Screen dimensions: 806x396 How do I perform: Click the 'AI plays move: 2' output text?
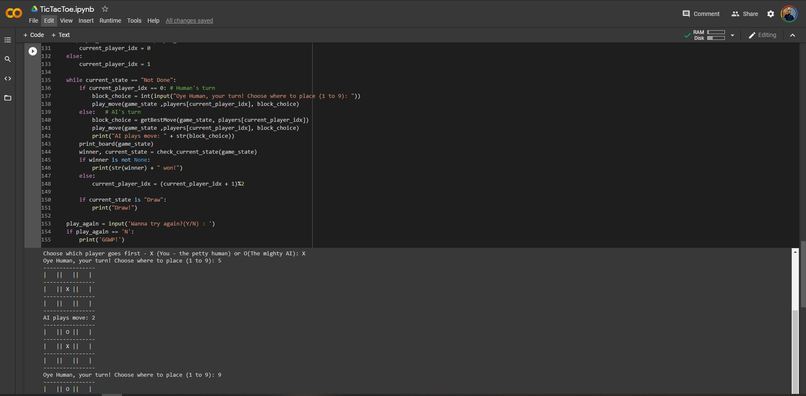coord(69,318)
